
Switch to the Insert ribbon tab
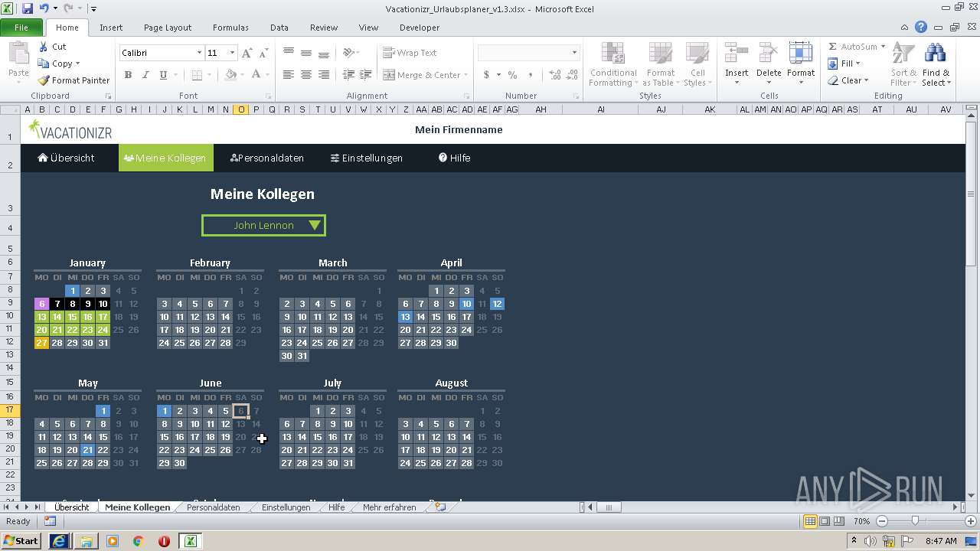click(111, 28)
